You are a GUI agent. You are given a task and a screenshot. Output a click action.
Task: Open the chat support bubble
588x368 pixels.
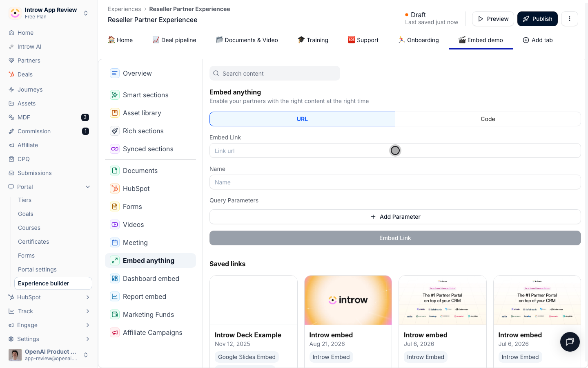pos(570,342)
